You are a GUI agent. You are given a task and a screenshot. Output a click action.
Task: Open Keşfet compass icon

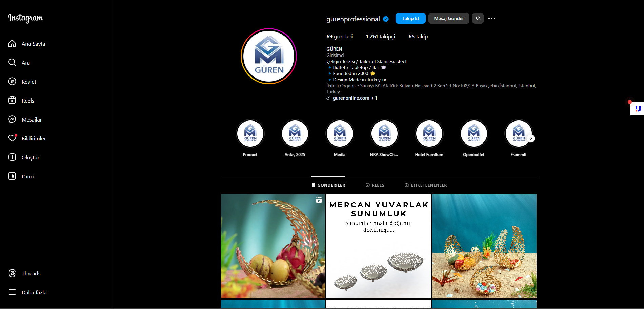[12, 82]
